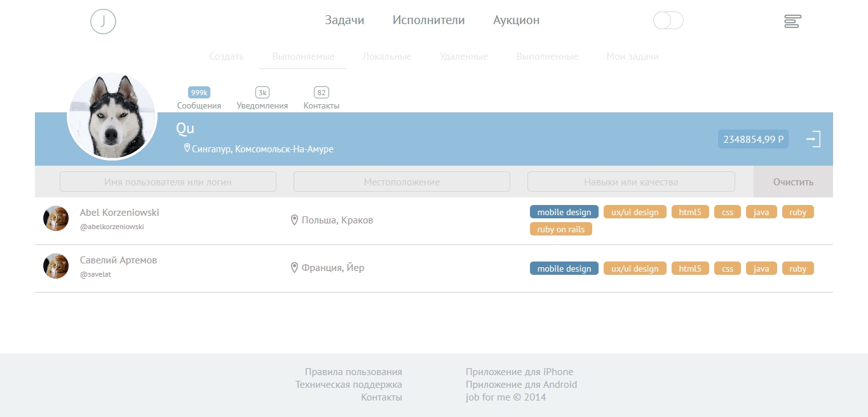
Task: Click Abel's java tag
Action: click(x=761, y=212)
